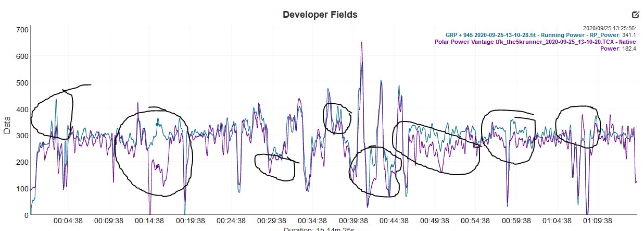Toggle the GRP + 945 Running Power legend entry
This screenshot has width=644, height=231.
coord(526,34)
